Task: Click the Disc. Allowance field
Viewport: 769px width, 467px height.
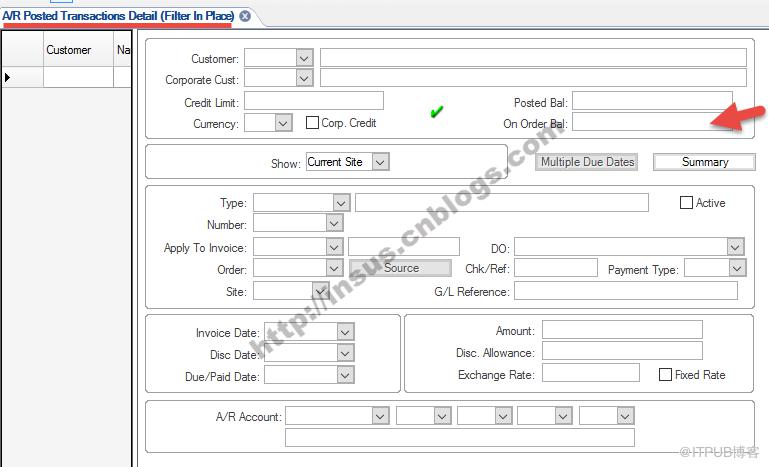Action: [x=622, y=351]
